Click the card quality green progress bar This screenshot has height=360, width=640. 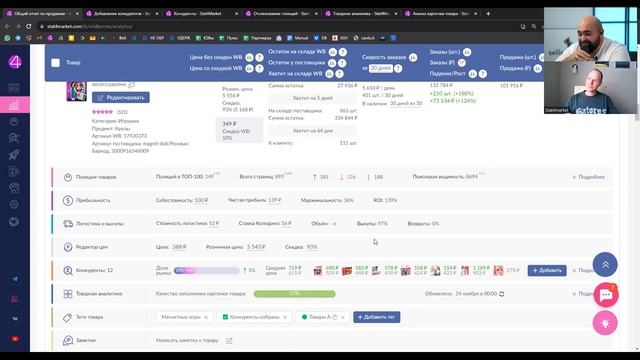tap(294, 294)
